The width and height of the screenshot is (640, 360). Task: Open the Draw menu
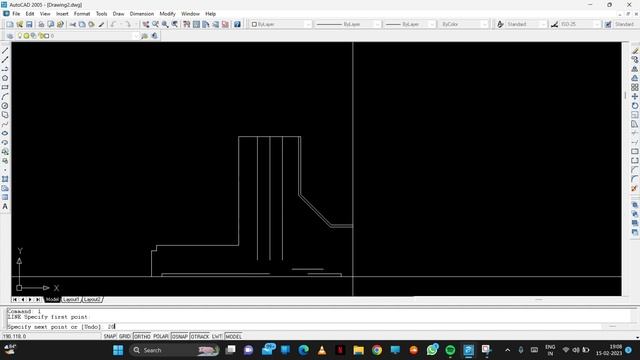pyautogui.click(x=118, y=14)
